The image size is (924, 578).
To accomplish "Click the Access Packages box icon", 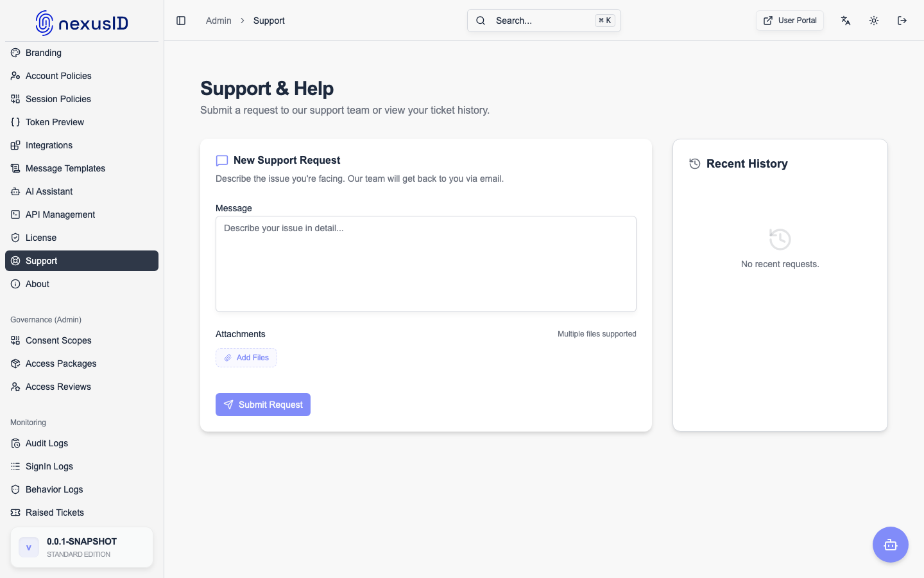I will pyautogui.click(x=15, y=363).
